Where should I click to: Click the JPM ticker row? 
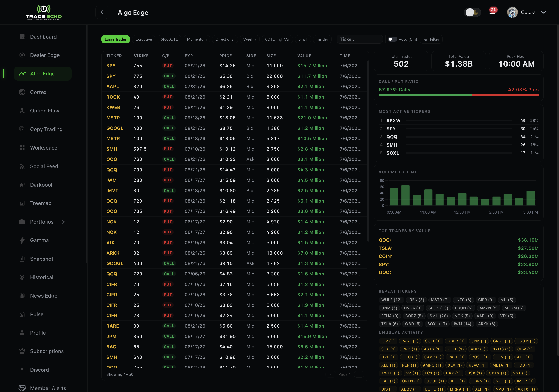click(234, 336)
